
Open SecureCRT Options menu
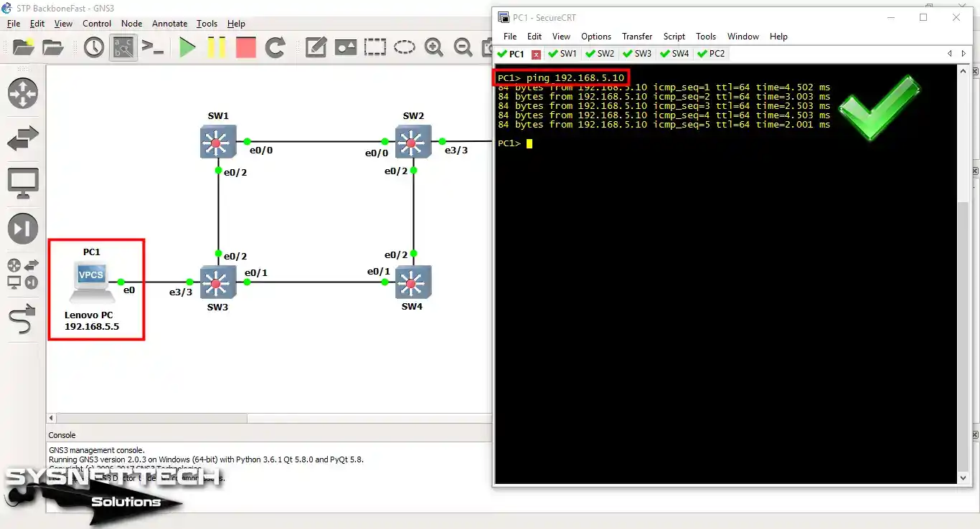[x=596, y=37]
